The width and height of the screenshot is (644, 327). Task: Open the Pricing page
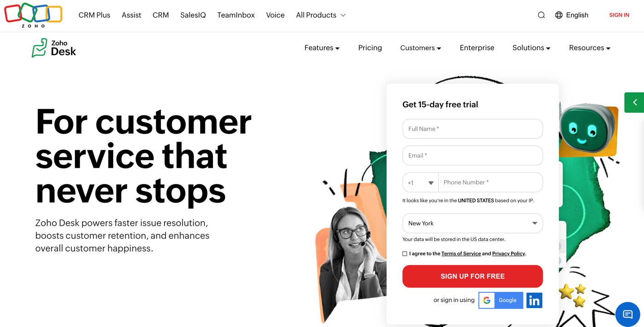(370, 48)
